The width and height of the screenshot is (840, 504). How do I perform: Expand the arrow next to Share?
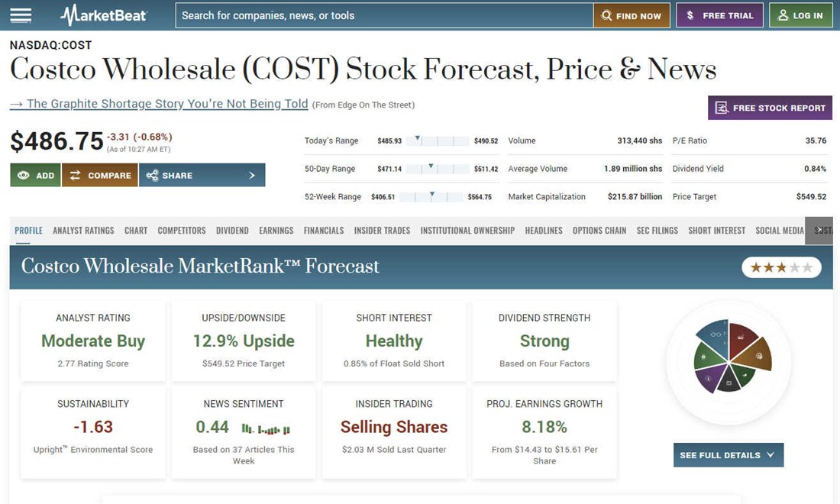point(252,175)
